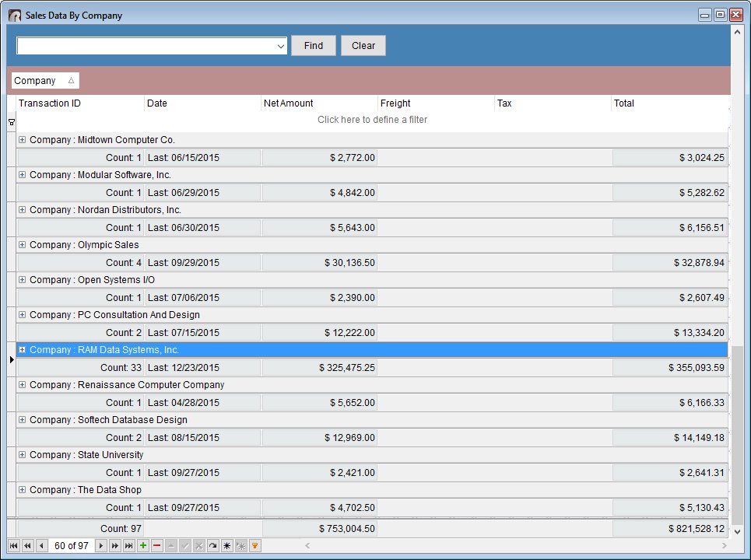This screenshot has height=560, width=751.
Task: Click the previous page navigator button
Action: click(27, 546)
